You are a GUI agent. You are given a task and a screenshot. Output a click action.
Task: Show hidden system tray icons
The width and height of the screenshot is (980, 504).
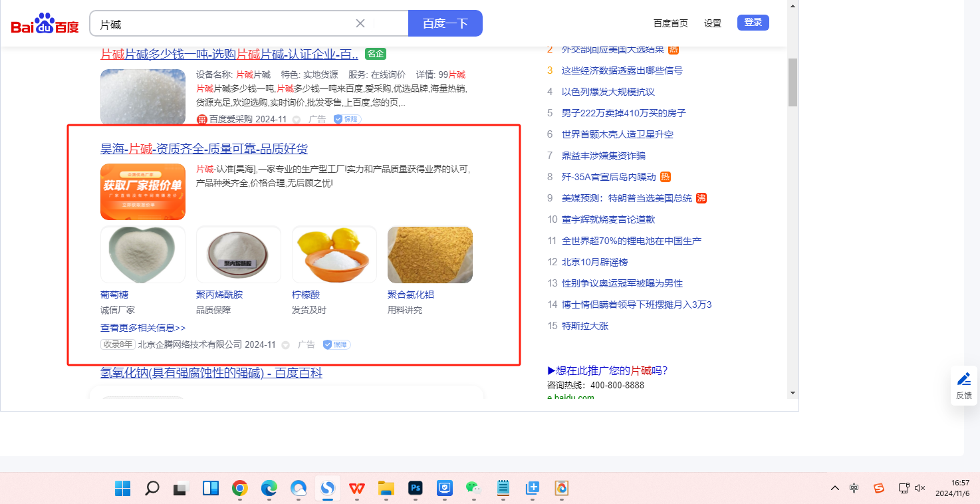tap(835, 489)
